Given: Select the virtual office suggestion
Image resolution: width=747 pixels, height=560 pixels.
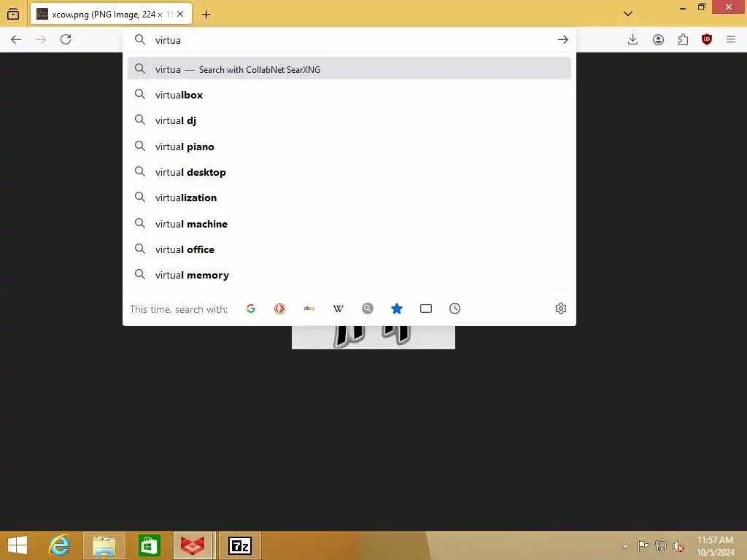Looking at the screenshot, I should coord(349,249).
